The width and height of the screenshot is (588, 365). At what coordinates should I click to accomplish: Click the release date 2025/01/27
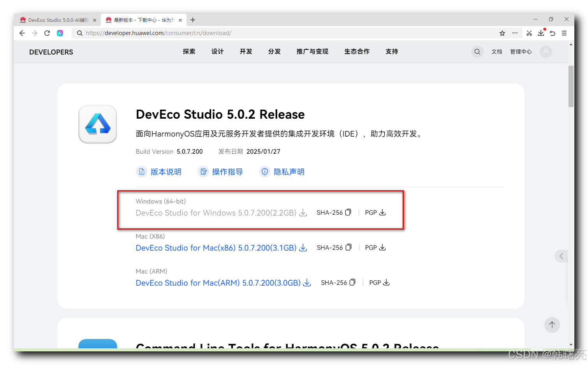(263, 151)
